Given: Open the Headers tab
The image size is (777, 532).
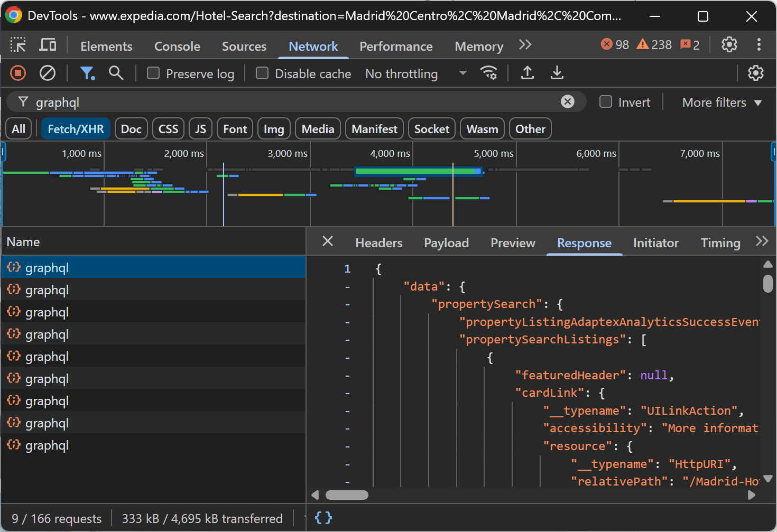Looking at the screenshot, I should pos(378,243).
